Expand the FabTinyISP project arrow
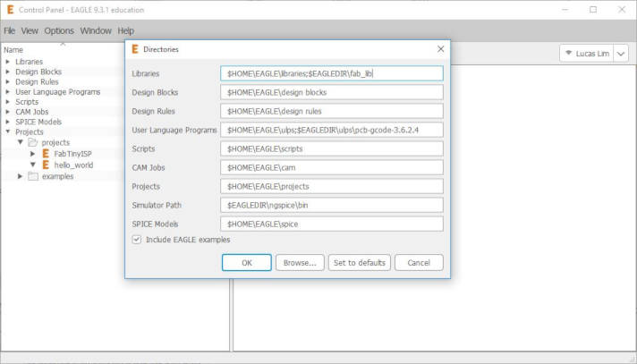Viewport: 637px width, 364px height. click(32, 154)
